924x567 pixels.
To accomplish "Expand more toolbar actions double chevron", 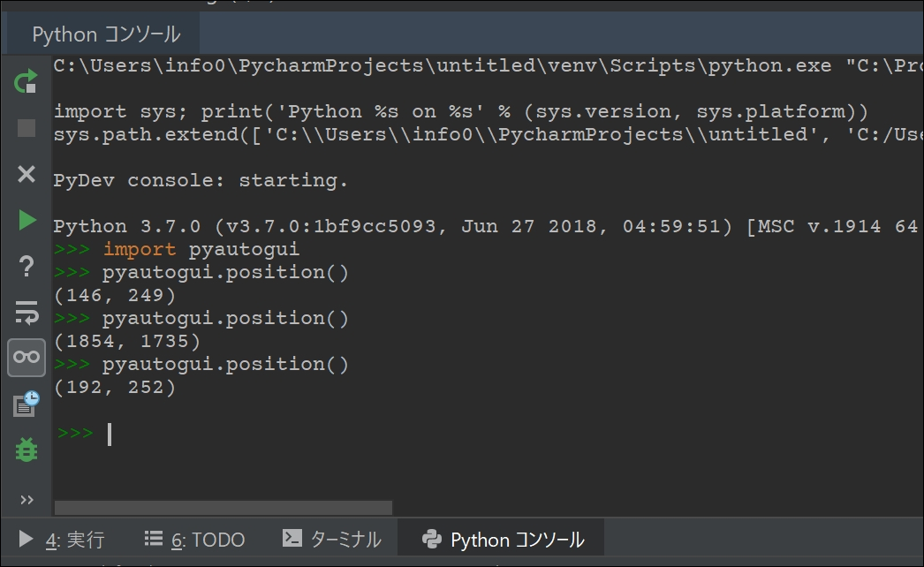I will pyautogui.click(x=27, y=500).
